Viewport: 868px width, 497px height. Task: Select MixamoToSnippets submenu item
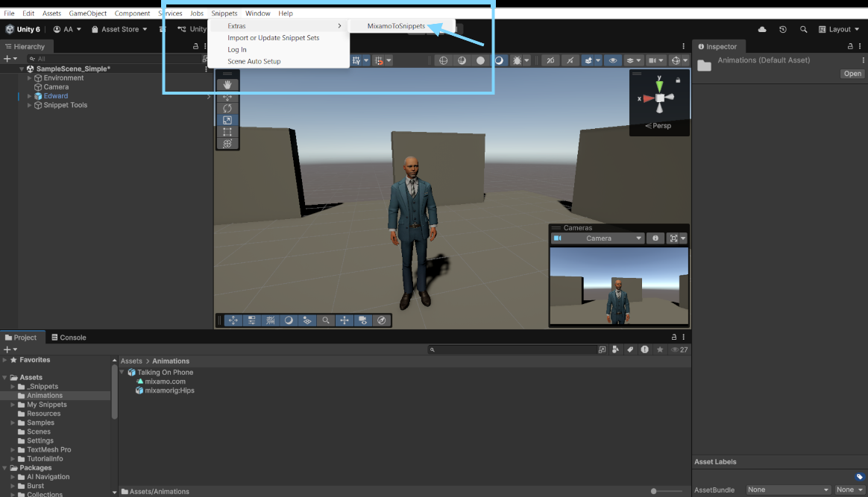(x=397, y=26)
